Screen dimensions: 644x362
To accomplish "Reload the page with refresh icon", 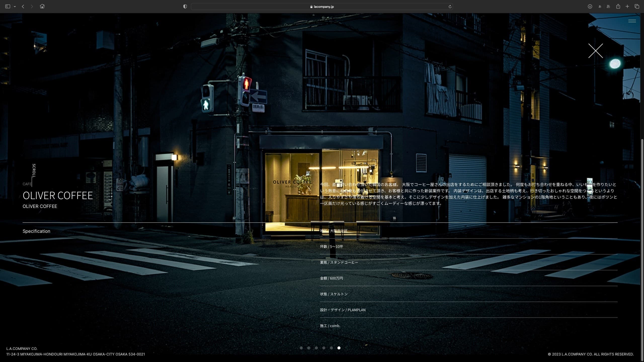I will 450,7.
